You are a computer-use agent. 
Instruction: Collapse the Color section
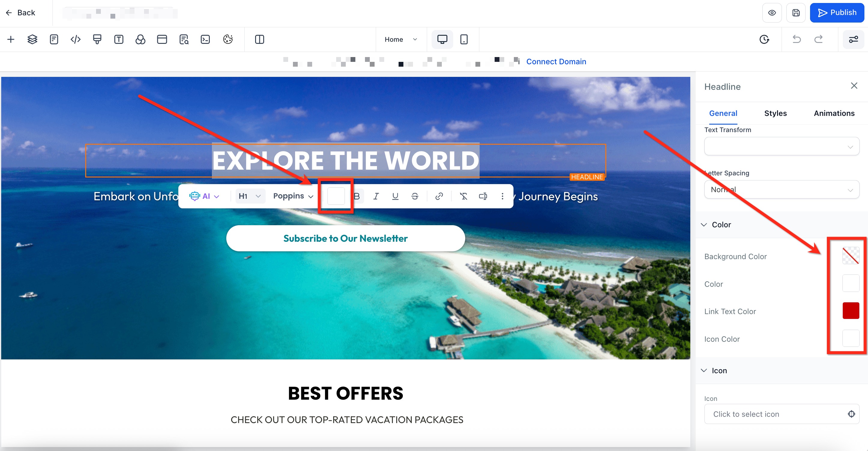(704, 225)
